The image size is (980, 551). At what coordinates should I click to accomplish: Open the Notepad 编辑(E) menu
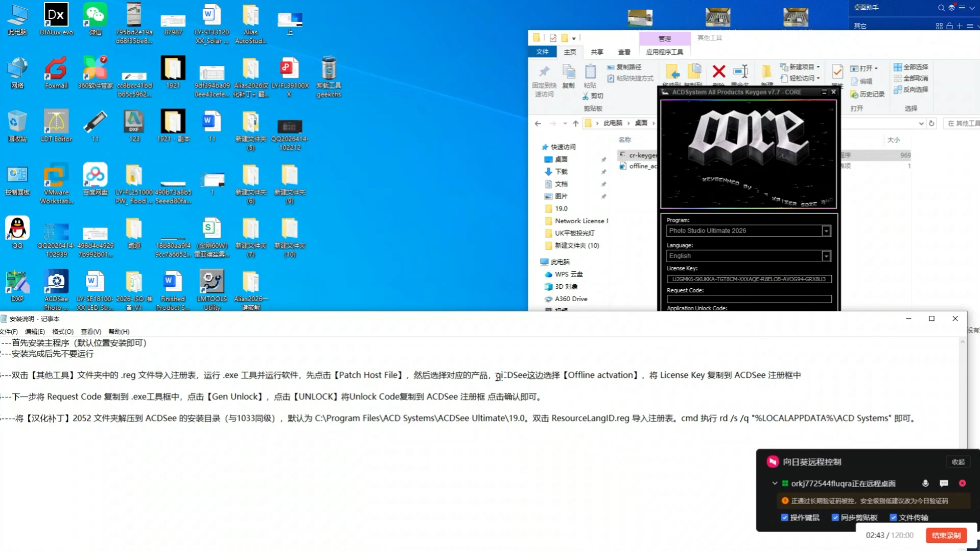click(35, 332)
